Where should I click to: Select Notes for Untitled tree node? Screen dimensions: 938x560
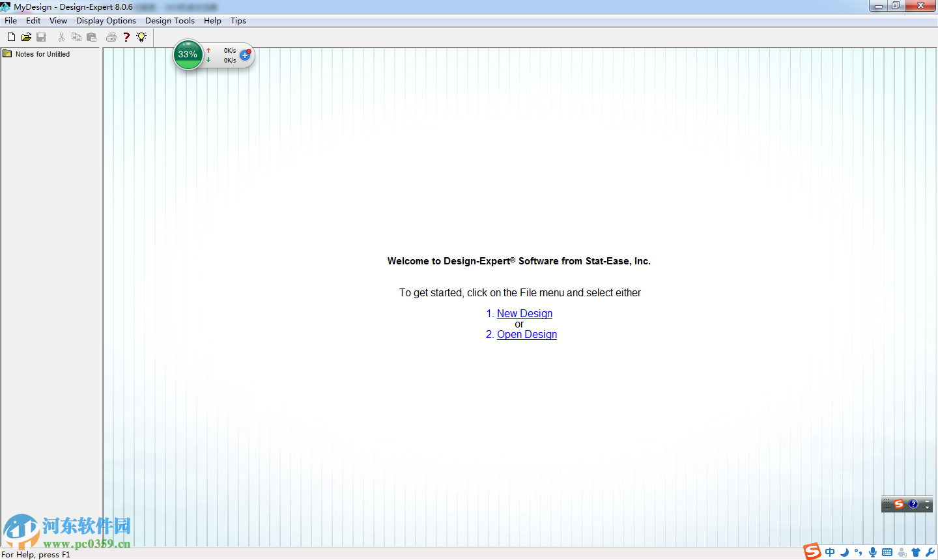(42, 54)
